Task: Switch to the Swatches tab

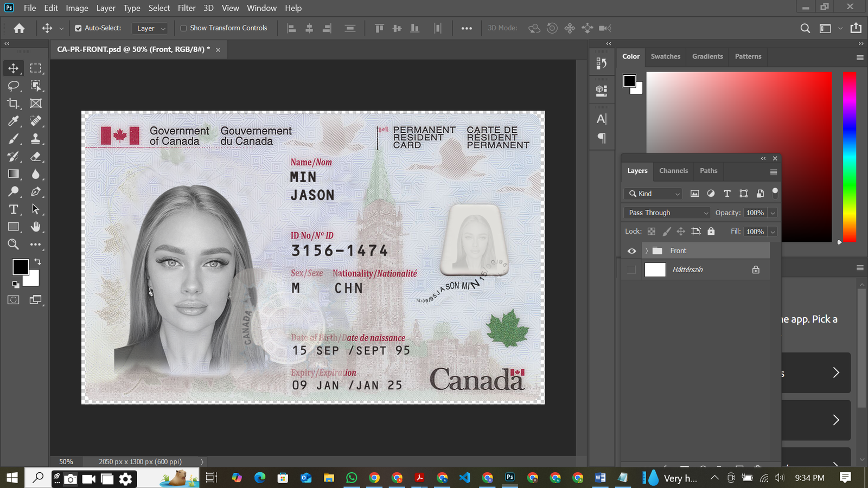Action: point(666,56)
